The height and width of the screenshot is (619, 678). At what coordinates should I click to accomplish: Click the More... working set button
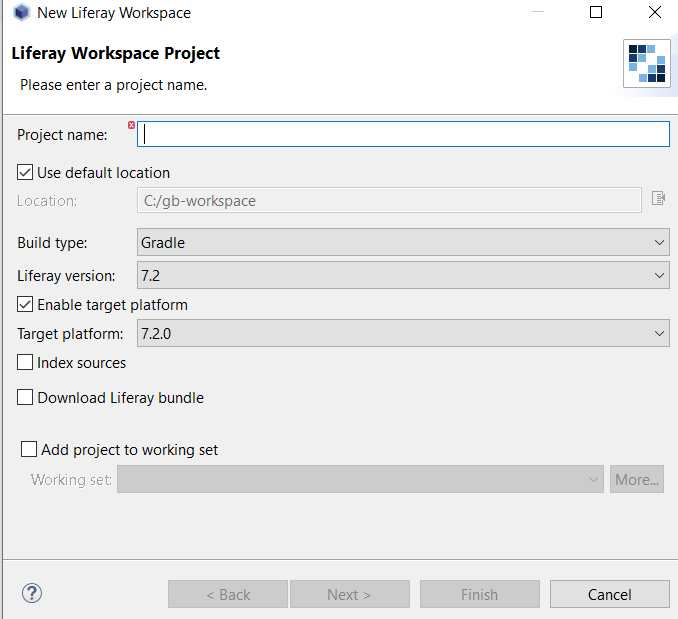point(637,479)
